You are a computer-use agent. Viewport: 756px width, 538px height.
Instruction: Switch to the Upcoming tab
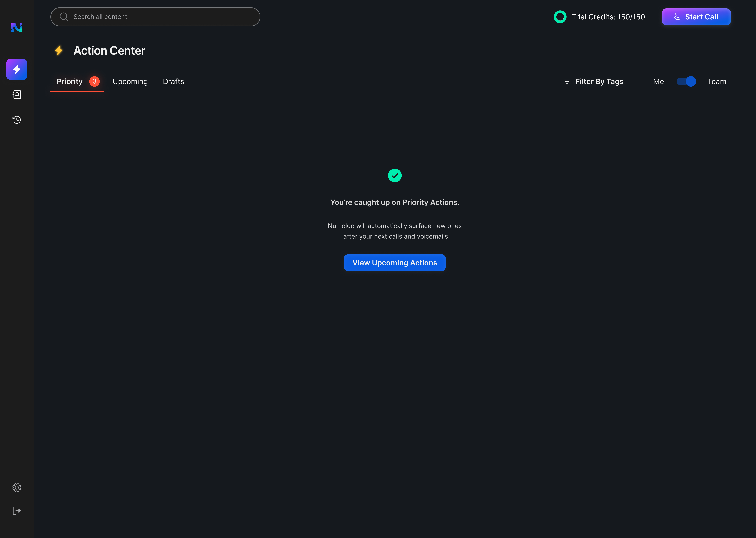tap(130, 82)
